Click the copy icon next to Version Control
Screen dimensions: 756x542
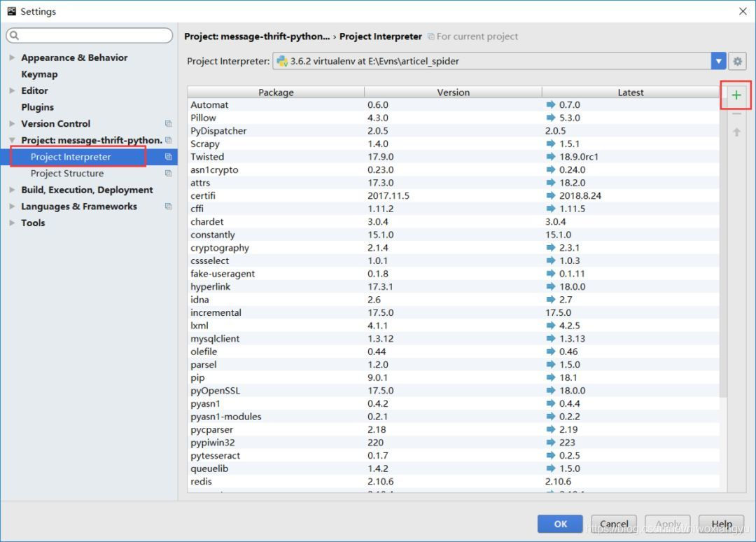(168, 123)
